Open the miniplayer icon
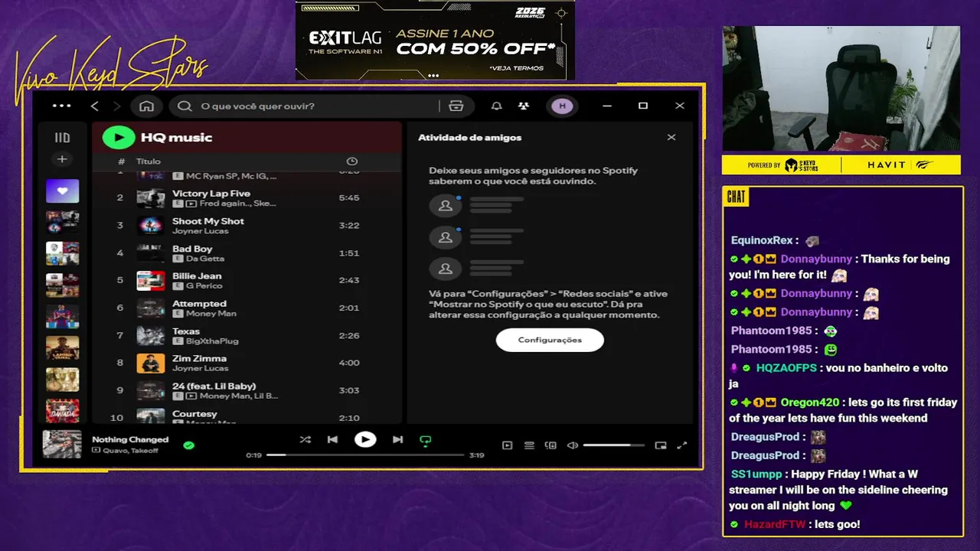Screen dimensions: 980x551 click(x=661, y=445)
